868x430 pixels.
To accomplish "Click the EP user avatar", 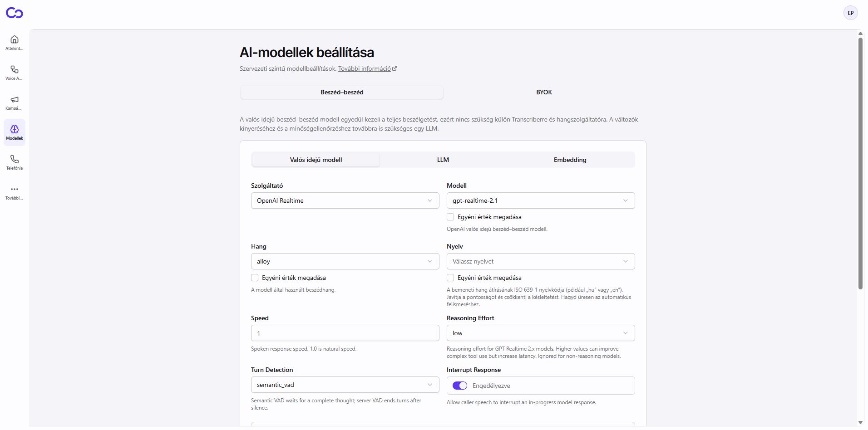I will click(x=851, y=13).
